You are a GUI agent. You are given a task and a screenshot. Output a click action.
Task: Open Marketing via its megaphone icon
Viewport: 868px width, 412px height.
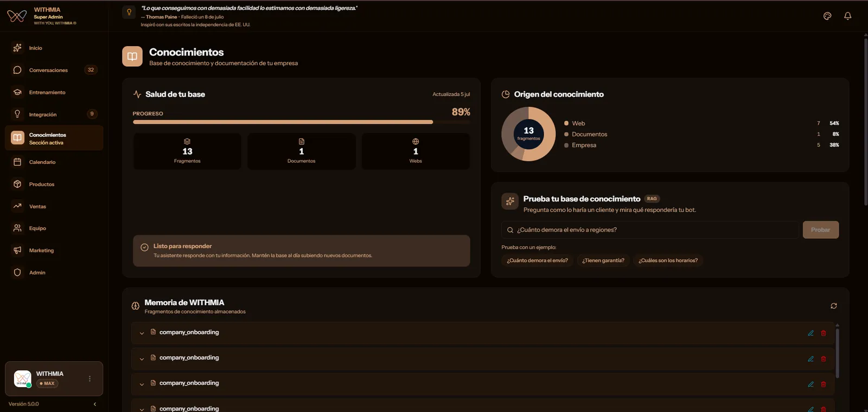click(17, 250)
